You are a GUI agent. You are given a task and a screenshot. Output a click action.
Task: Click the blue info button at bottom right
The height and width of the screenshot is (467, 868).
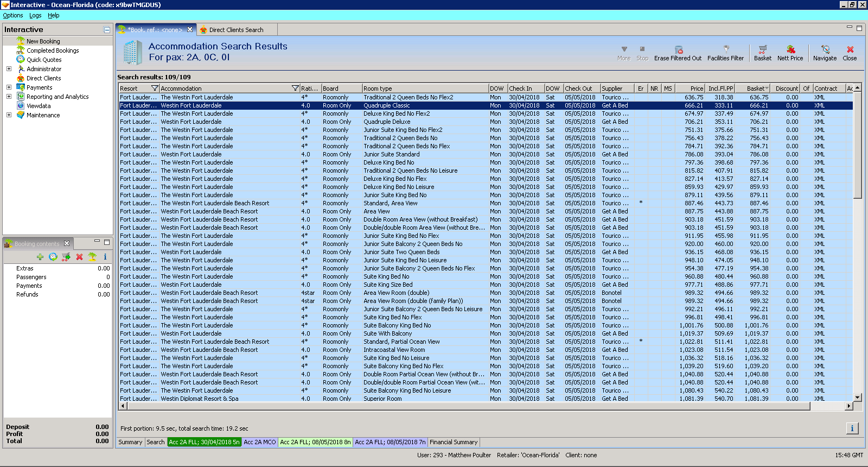click(852, 428)
